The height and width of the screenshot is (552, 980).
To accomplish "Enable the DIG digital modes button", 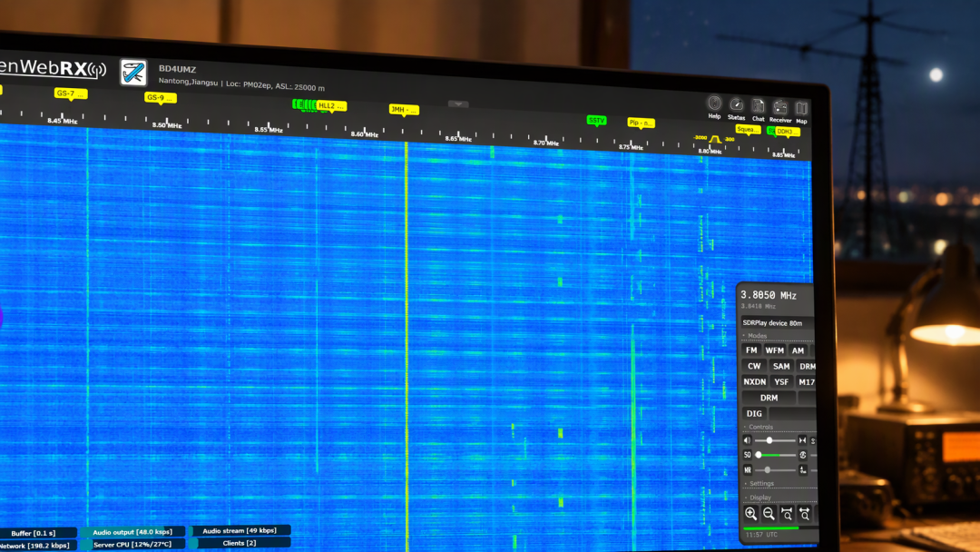I will point(754,413).
